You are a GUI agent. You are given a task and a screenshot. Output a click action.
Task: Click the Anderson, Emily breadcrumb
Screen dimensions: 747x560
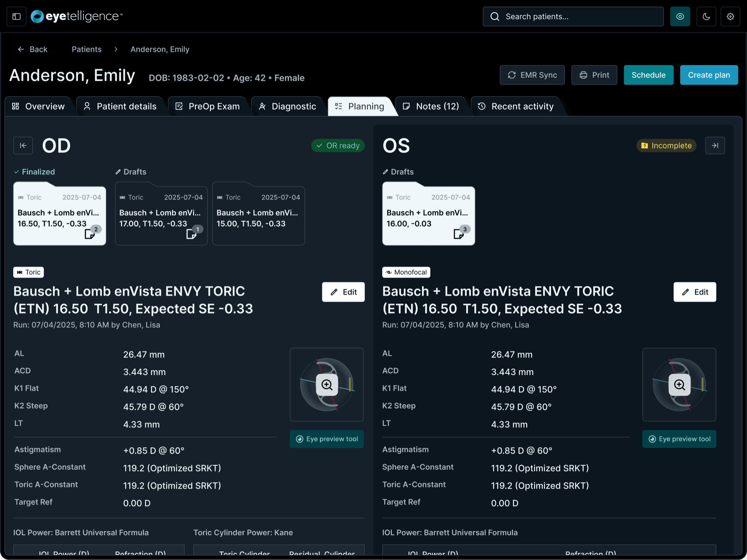click(x=160, y=49)
